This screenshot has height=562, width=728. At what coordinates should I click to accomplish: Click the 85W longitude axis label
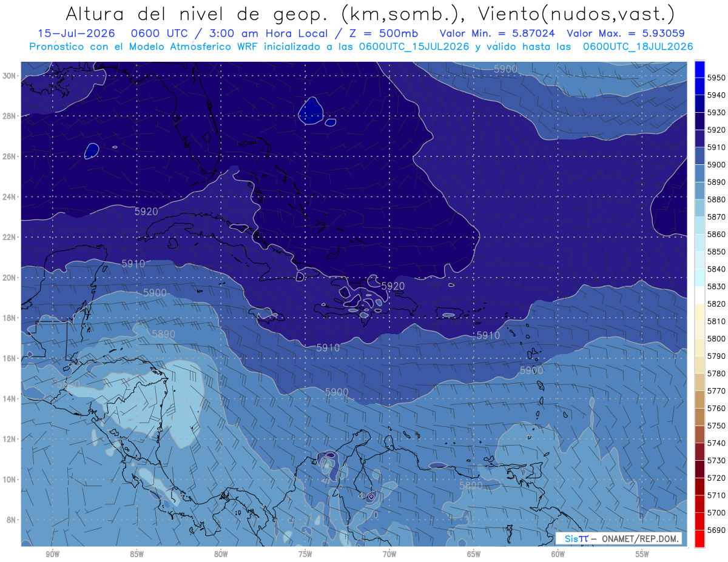[x=137, y=554]
